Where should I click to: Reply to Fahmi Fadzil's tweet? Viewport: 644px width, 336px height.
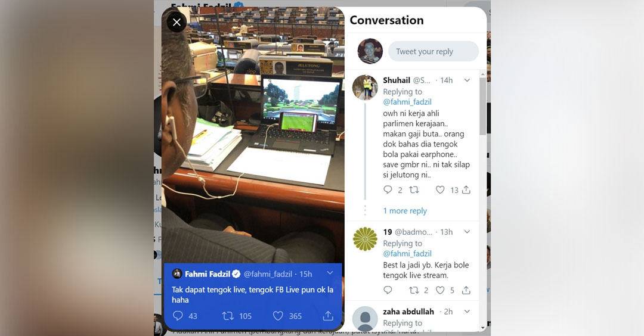(x=178, y=316)
